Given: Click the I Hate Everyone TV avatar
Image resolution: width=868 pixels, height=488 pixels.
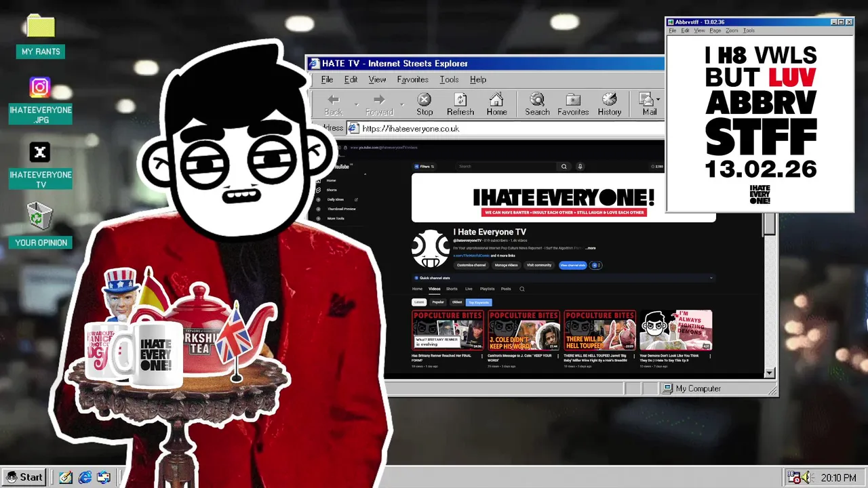Looking at the screenshot, I should point(430,248).
